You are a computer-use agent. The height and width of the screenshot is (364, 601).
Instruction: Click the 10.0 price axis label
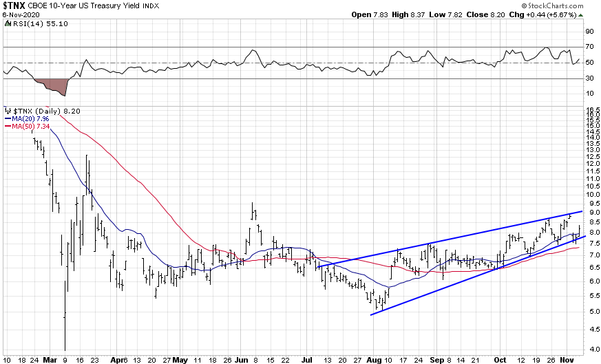point(593,194)
